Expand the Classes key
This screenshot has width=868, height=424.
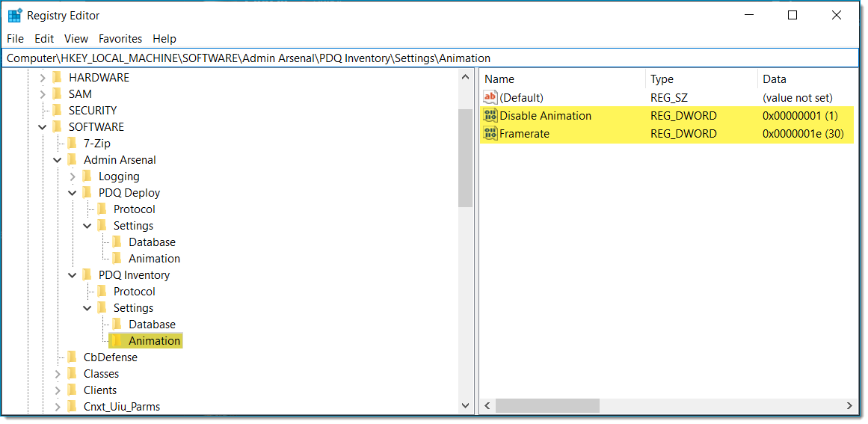(x=58, y=374)
